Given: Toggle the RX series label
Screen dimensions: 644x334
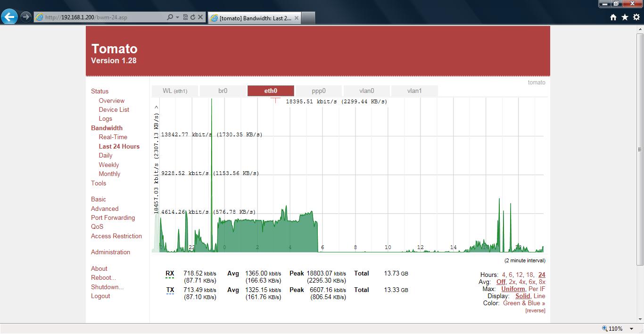Looking at the screenshot, I should pos(170,274).
